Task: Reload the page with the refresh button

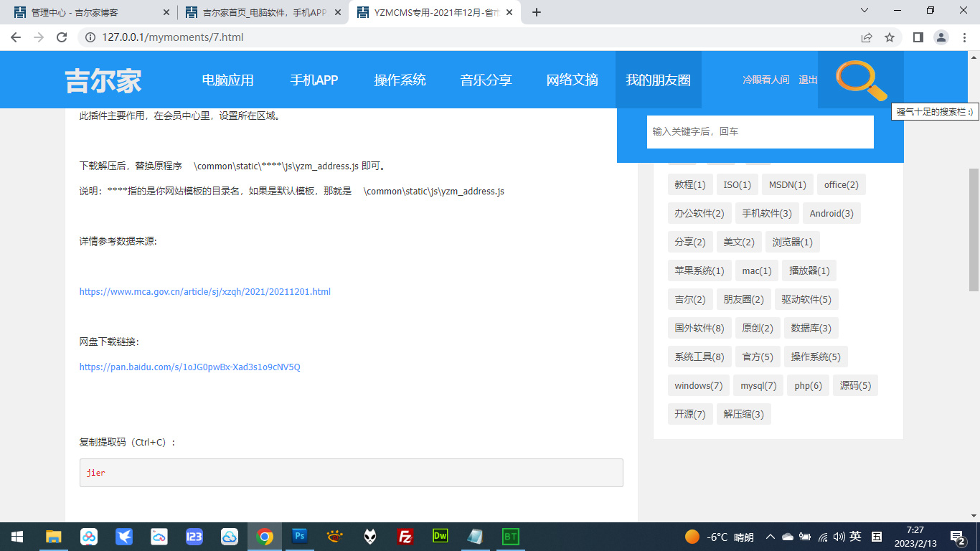Action: point(62,37)
